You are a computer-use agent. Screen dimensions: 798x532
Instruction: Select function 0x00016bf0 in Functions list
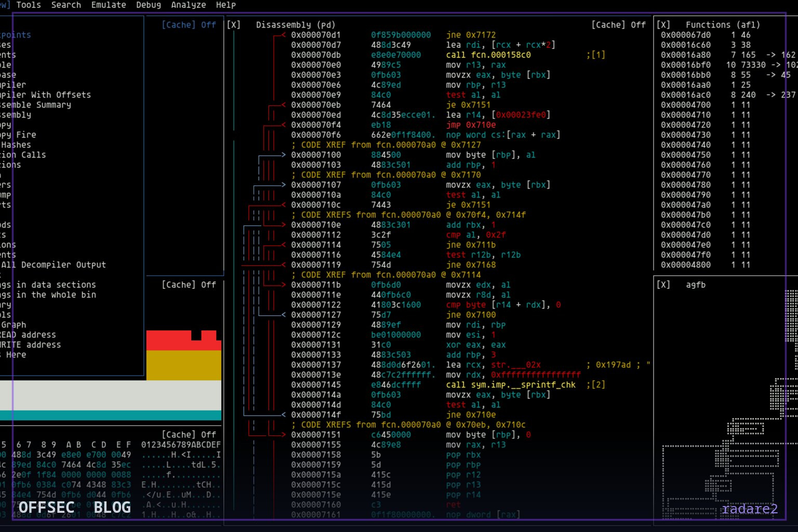click(686, 65)
